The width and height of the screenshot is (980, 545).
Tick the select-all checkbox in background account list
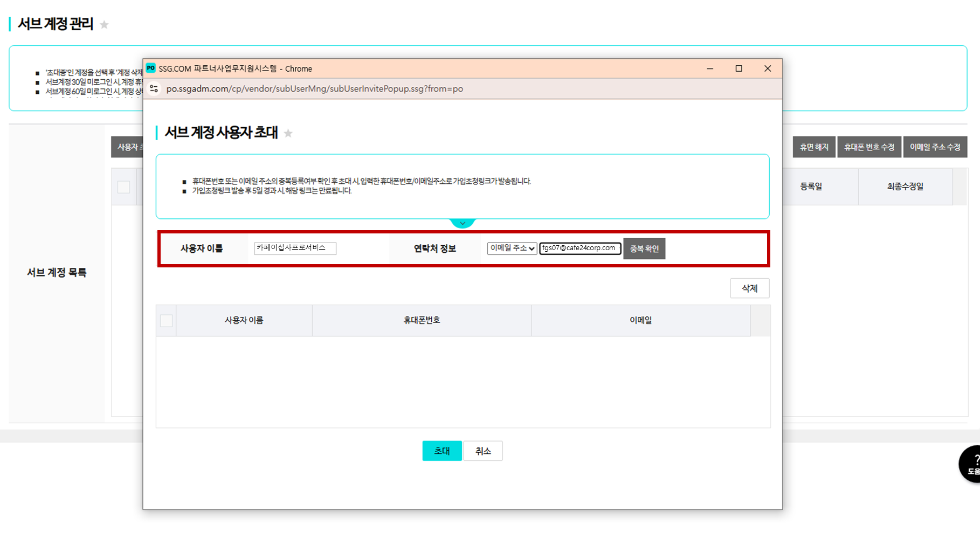click(124, 187)
